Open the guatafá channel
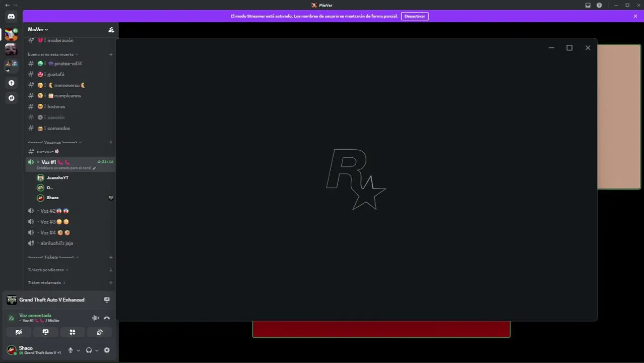 (x=70, y=75)
